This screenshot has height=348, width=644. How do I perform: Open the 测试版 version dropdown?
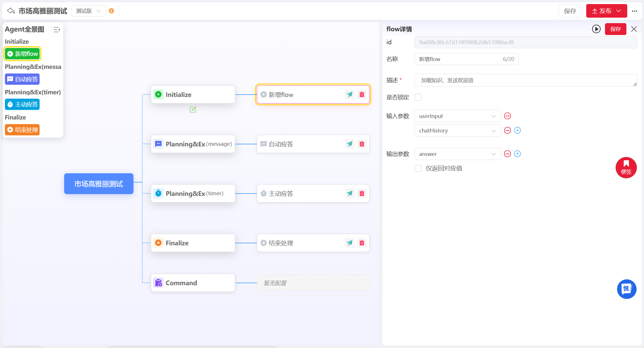[89, 11]
